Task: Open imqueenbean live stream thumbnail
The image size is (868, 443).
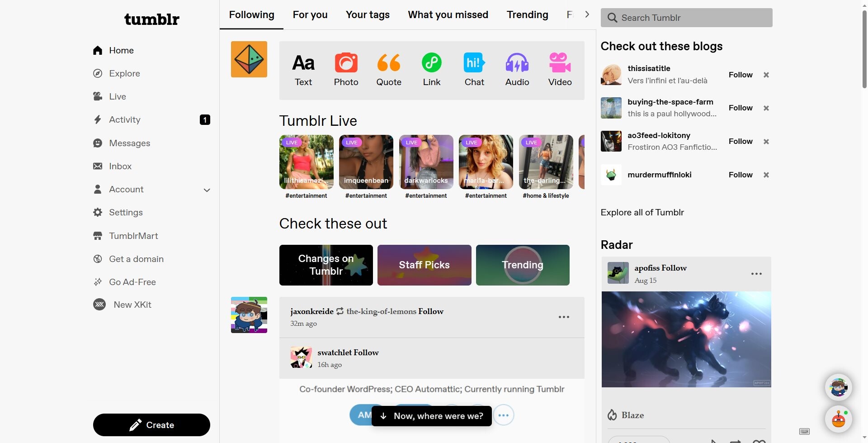Action: 366,162
